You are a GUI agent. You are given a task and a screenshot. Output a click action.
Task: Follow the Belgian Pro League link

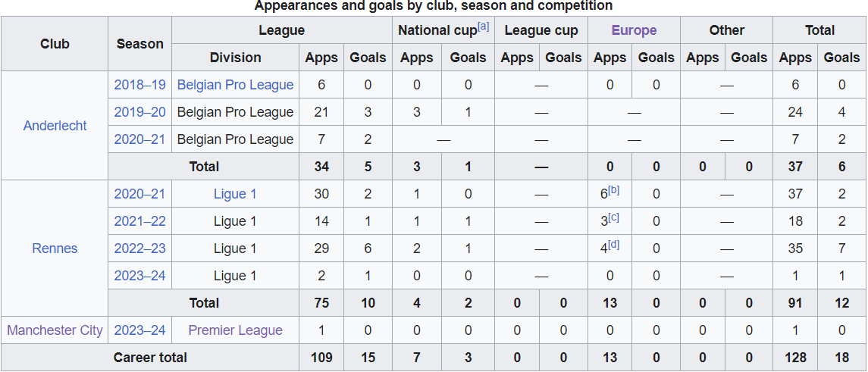click(x=235, y=85)
